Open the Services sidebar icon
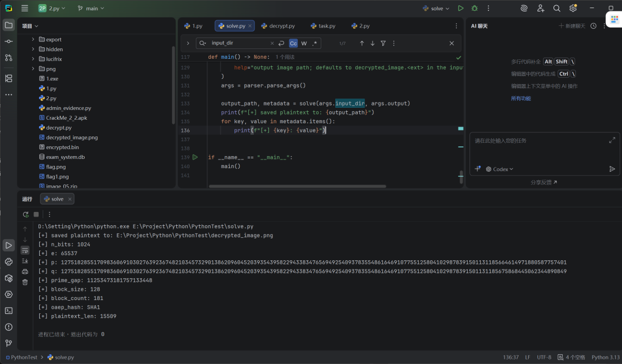 pos(8,295)
